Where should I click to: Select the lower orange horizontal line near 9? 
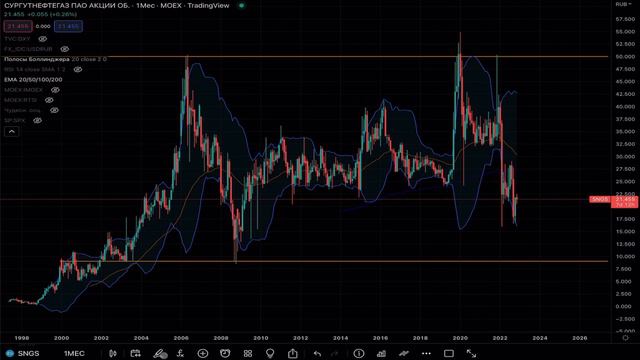[x=335, y=261]
